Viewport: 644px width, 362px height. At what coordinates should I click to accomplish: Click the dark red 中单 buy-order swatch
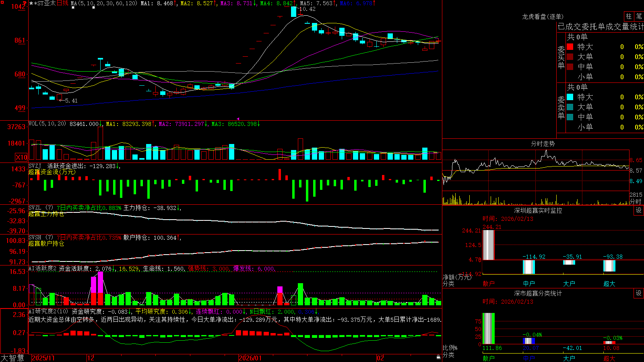[570, 67]
